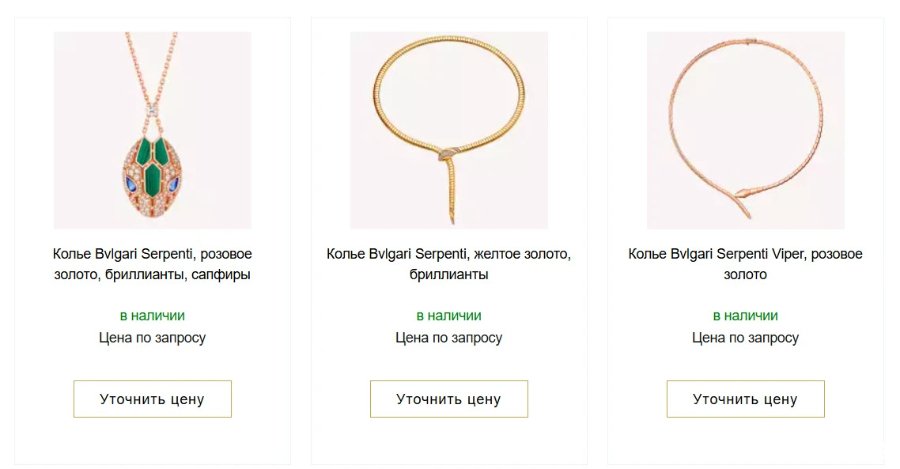900x469 pixels.
Task: Click "Цена по запросу" on the sapphire necklace card
Action: [152, 338]
